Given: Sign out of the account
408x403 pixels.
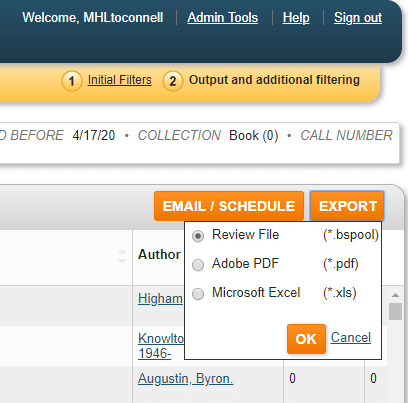Looking at the screenshot, I should (358, 17).
